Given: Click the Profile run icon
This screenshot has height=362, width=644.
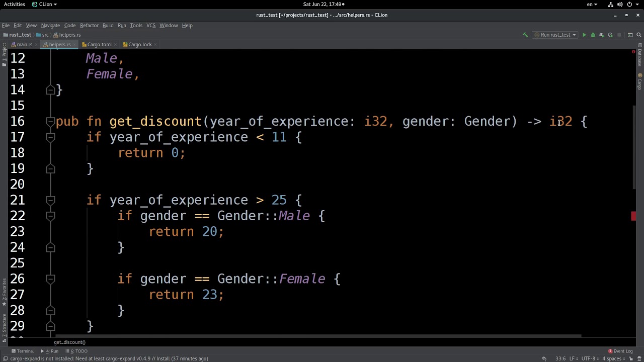Looking at the screenshot, I should [x=610, y=35].
